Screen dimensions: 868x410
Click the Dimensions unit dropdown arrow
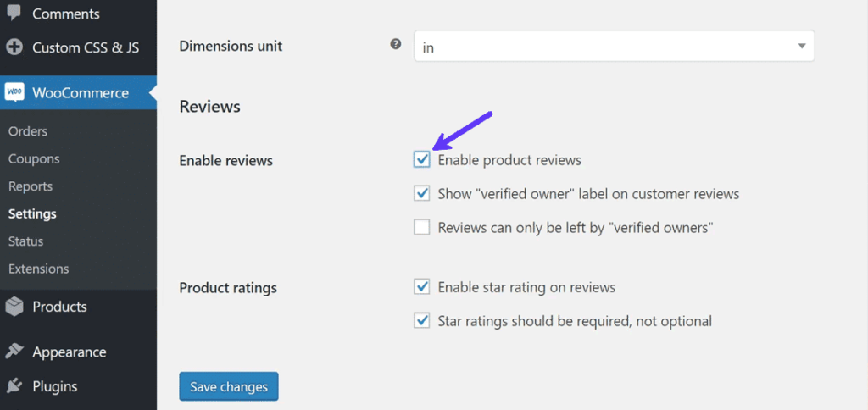point(802,47)
